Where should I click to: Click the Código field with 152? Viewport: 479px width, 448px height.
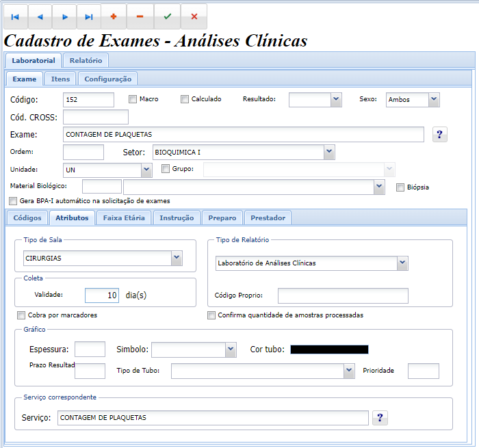point(88,100)
